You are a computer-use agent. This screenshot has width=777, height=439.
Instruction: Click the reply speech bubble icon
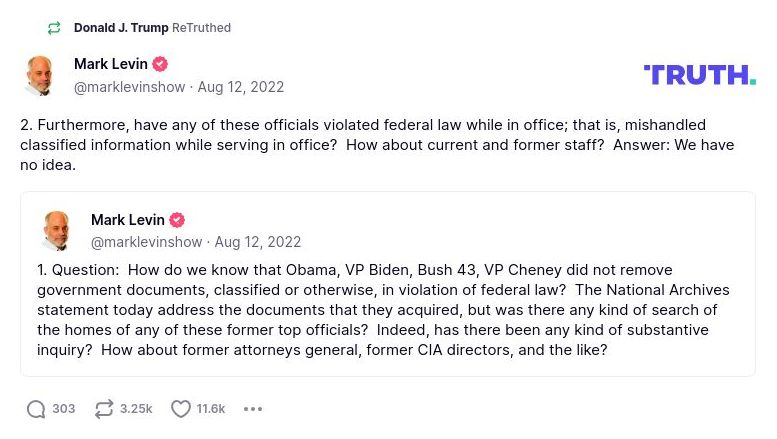(36, 409)
